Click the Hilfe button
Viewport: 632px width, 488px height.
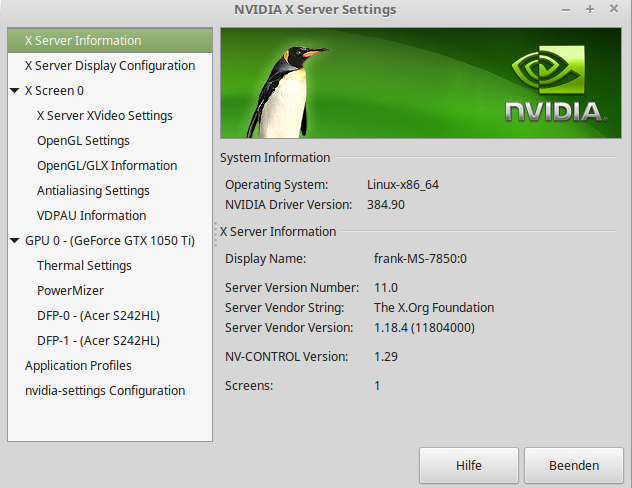[469, 465]
